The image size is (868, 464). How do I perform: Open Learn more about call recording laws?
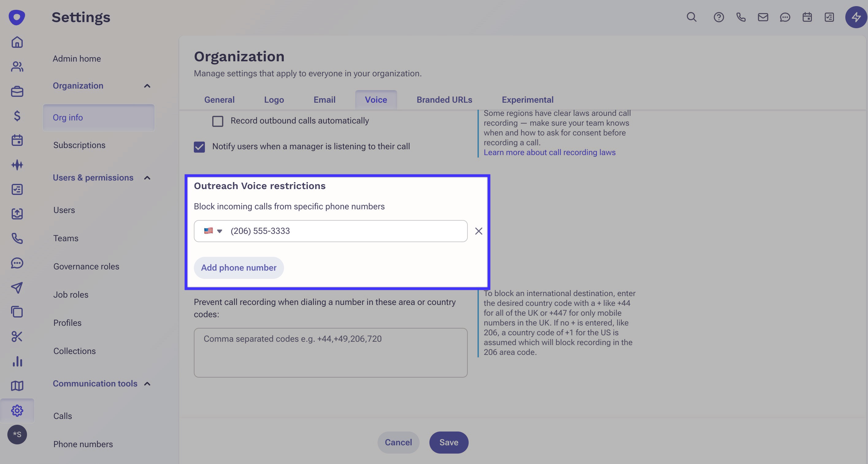coord(549,153)
